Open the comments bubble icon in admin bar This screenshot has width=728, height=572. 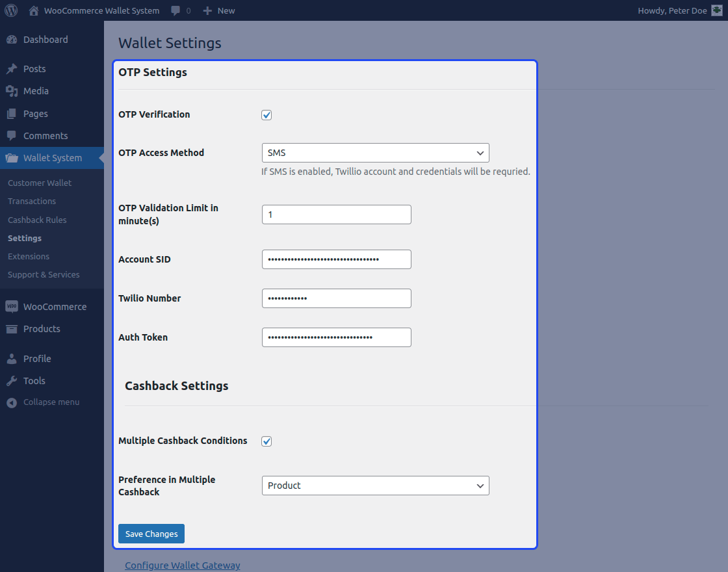pos(175,10)
